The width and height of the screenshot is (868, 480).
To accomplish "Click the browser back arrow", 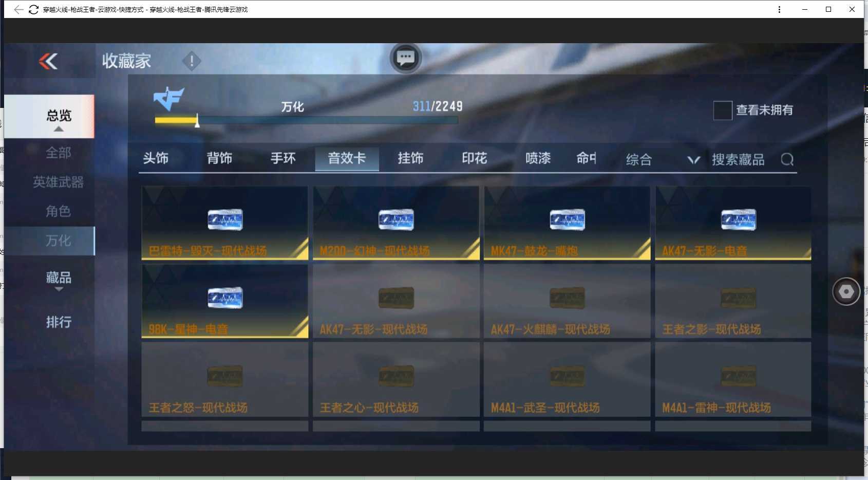I will [18, 9].
